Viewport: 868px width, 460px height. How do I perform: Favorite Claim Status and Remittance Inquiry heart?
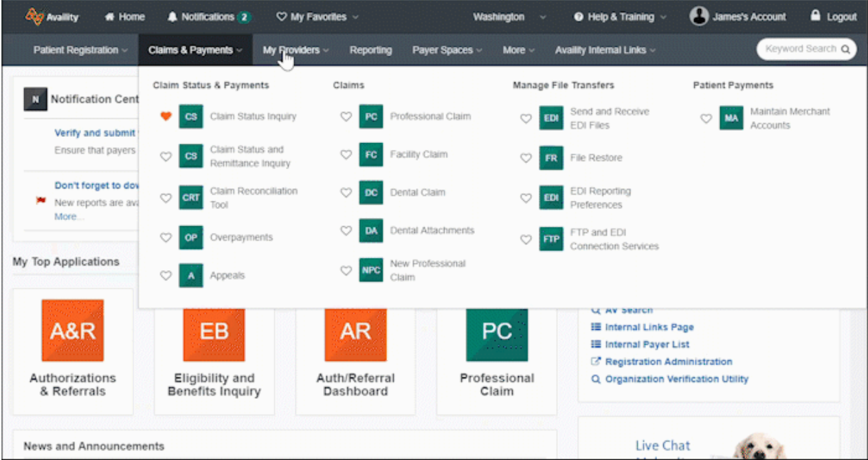tap(166, 157)
